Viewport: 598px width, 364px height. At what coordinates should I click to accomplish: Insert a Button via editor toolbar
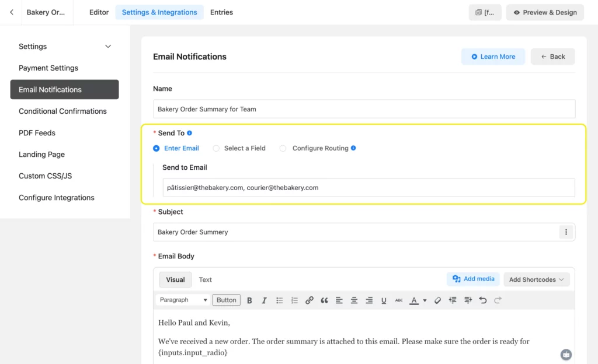coord(227,300)
